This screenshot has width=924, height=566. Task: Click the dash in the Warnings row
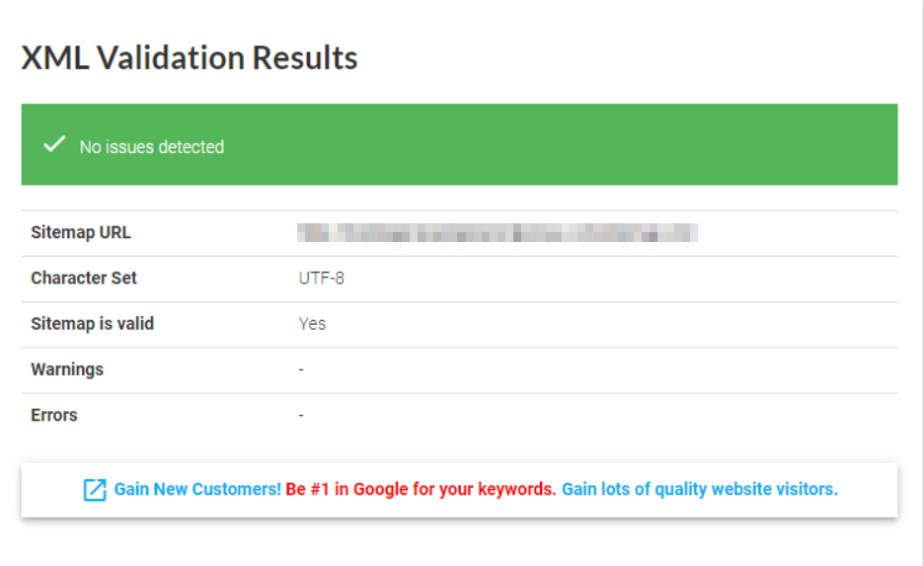click(301, 370)
